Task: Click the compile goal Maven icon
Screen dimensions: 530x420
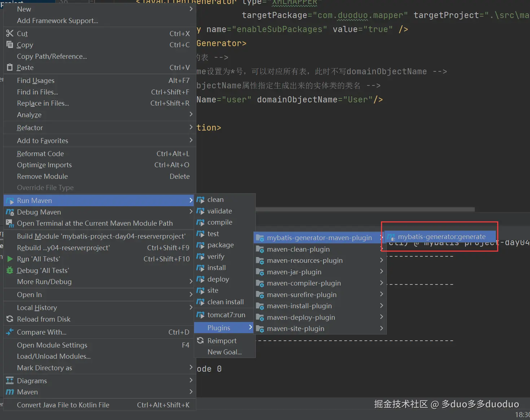Action: tap(200, 222)
